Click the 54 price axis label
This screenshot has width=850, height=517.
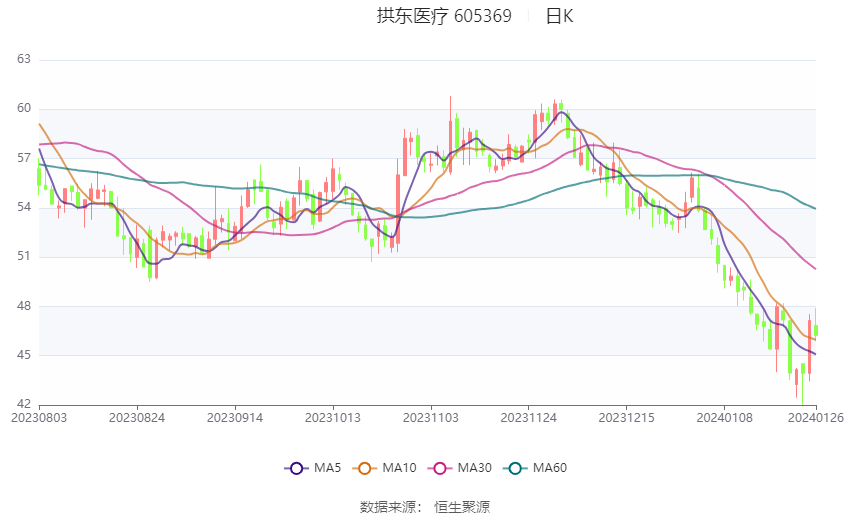tap(24, 207)
